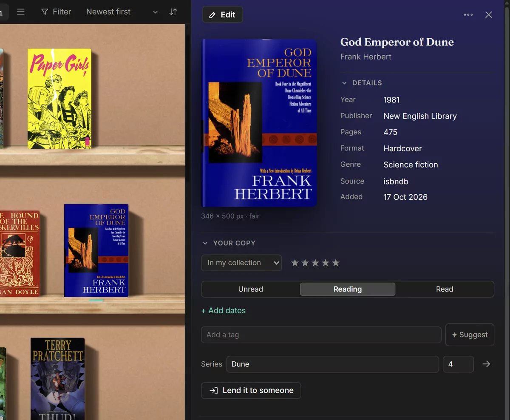Edit the Series name field Dune
The image size is (510, 420).
(332, 364)
